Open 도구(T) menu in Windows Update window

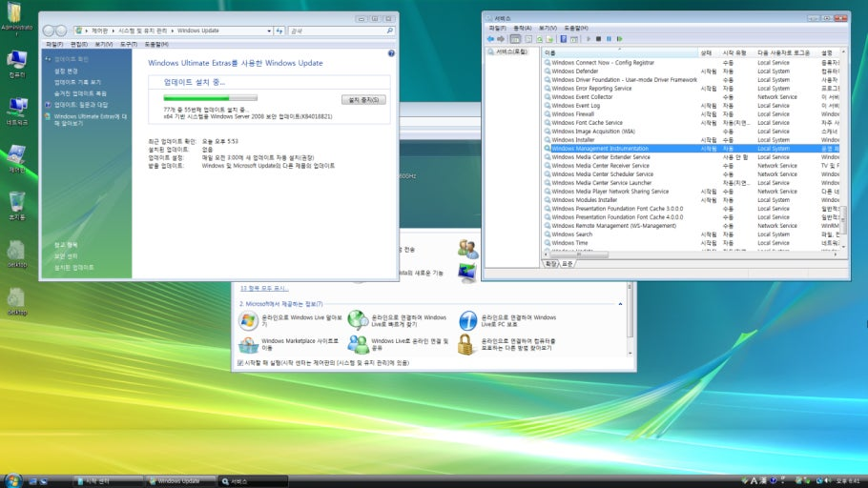pyautogui.click(x=129, y=44)
